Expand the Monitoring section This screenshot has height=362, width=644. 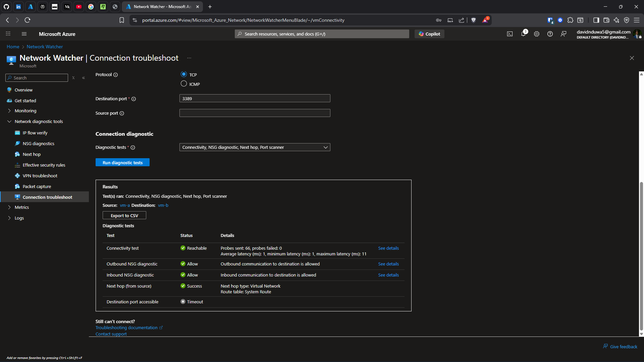click(x=9, y=111)
